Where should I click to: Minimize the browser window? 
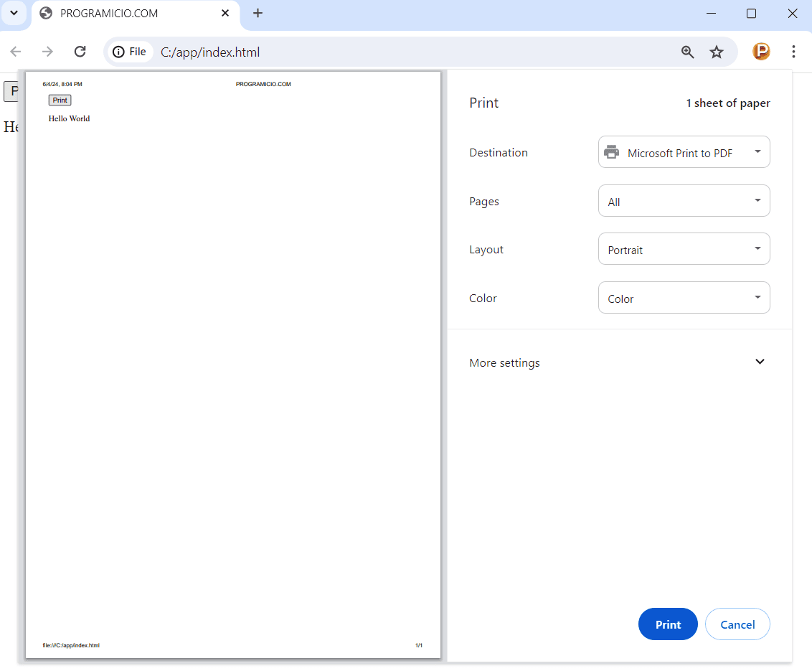(x=711, y=14)
